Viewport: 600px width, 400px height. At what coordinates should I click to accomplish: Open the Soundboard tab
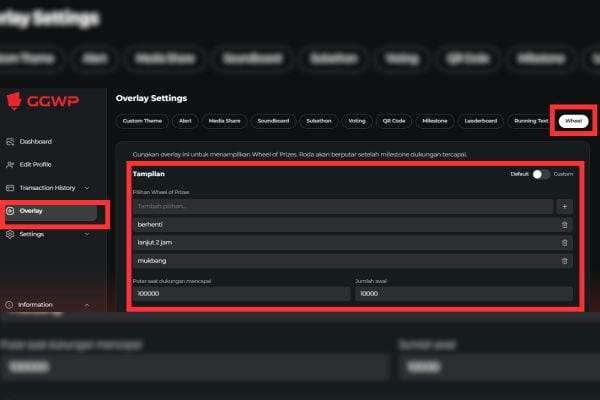click(273, 121)
